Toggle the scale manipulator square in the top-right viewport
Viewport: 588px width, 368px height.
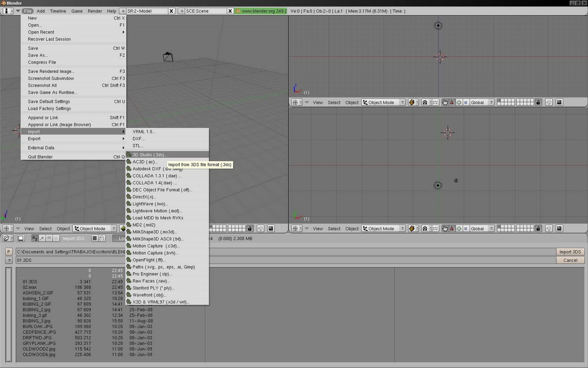click(x=466, y=103)
